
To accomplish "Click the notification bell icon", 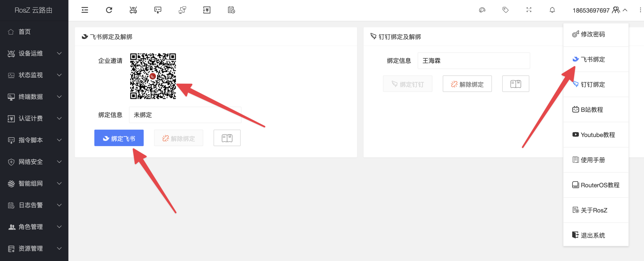I will pos(552,10).
